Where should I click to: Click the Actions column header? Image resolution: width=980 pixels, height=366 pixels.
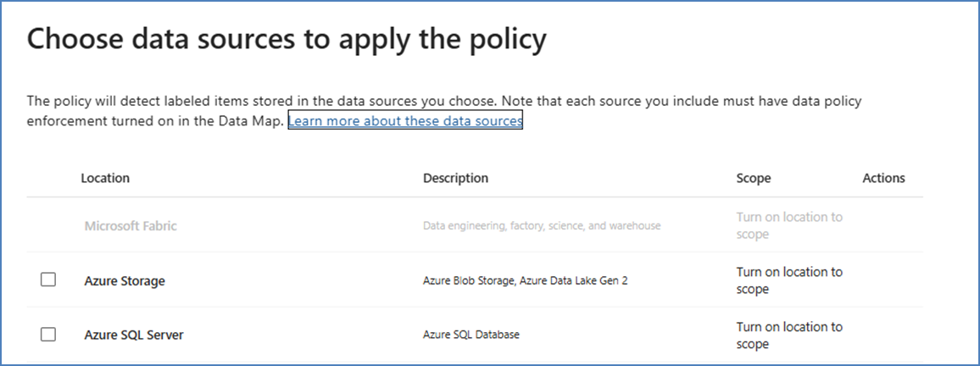883,178
